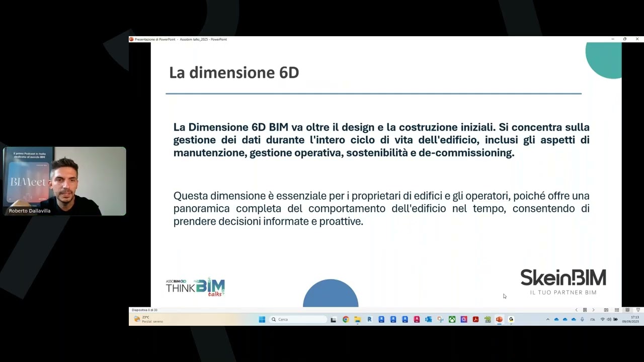
Task: Click the taskbar search box labeled Cerca
Action: click(298, 319)
